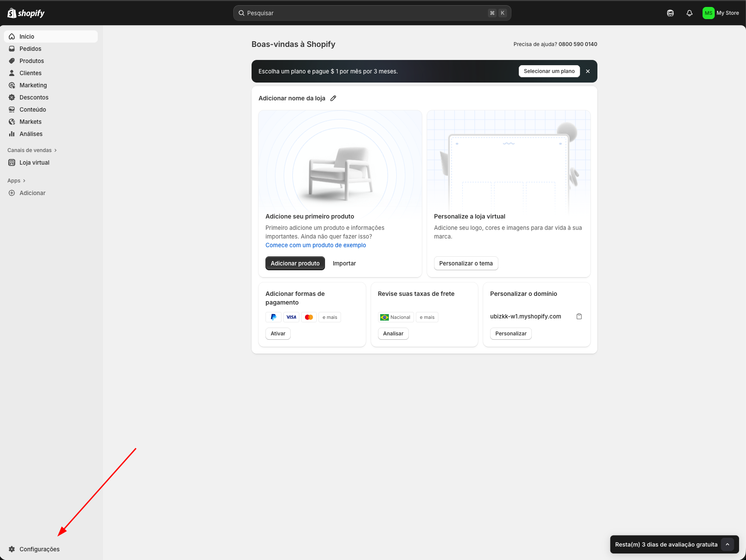Click the Markets globe icon
Image resolution: width=746 pixels, height=560 pixels.
tap(12, 122)
